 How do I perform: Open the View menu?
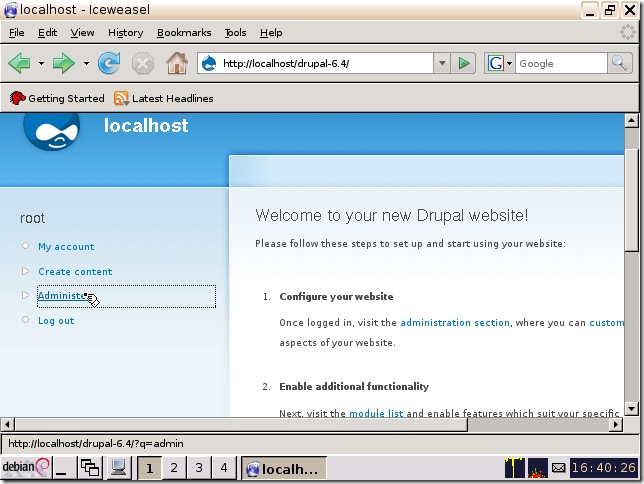[x=82, y=32]
